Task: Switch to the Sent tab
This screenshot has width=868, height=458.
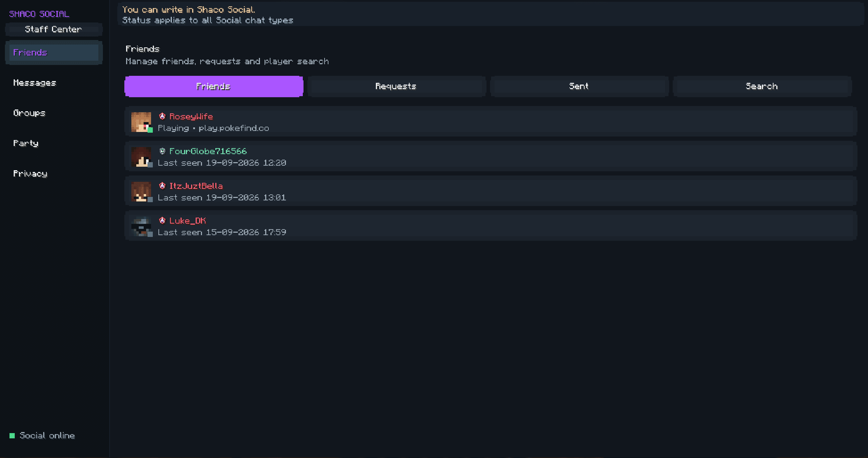Action: tap(579, 86)
